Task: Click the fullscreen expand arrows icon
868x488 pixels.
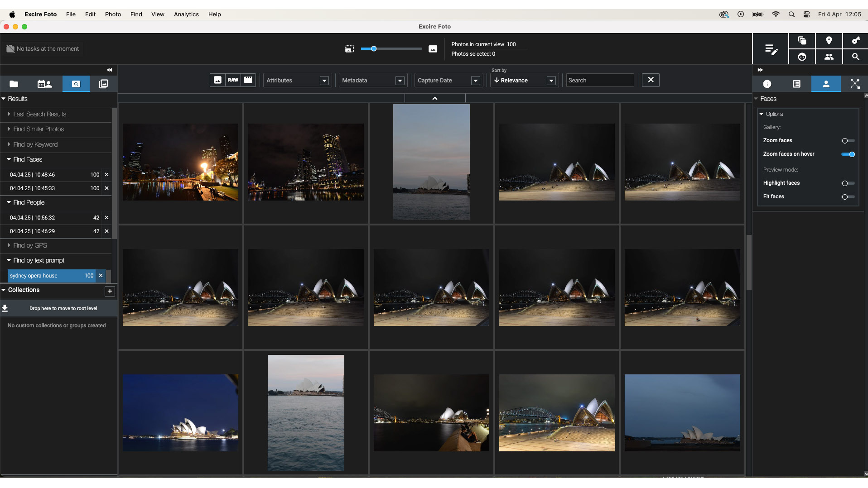Action: point(854,84)
